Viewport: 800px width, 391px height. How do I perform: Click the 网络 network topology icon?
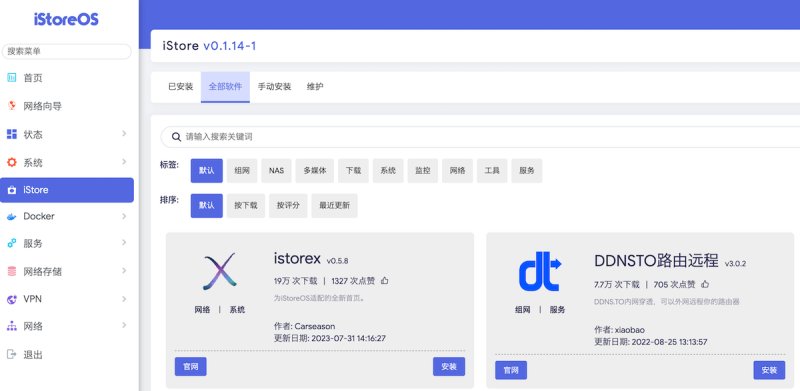coord(12,326)
